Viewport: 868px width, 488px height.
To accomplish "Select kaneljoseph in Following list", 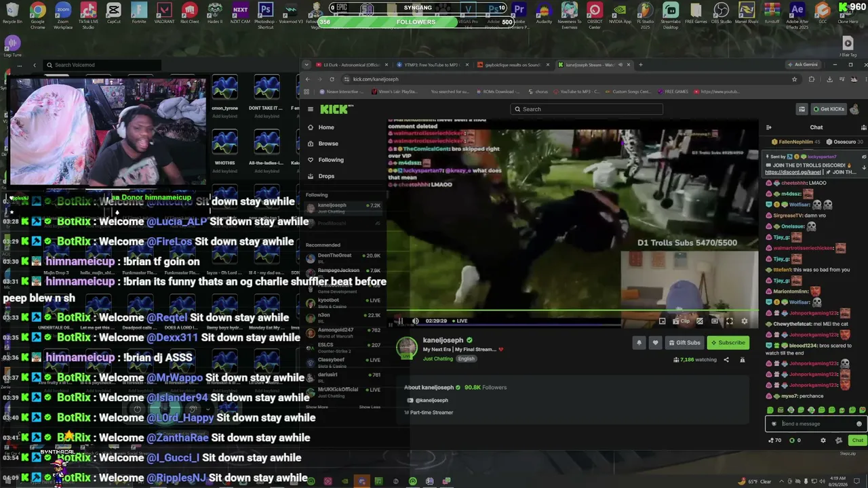I will [x=344, y=208].
